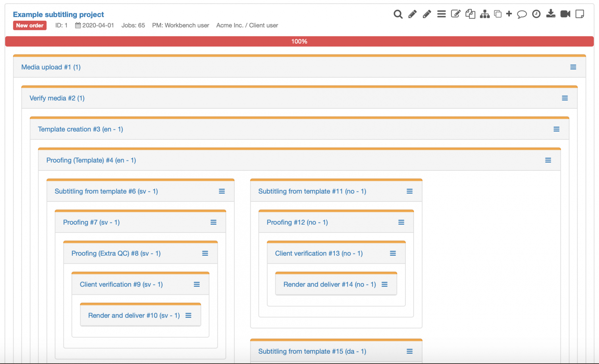Click the copy documents icon
This screenshot has height=364, width=599.
pos(470,14)
